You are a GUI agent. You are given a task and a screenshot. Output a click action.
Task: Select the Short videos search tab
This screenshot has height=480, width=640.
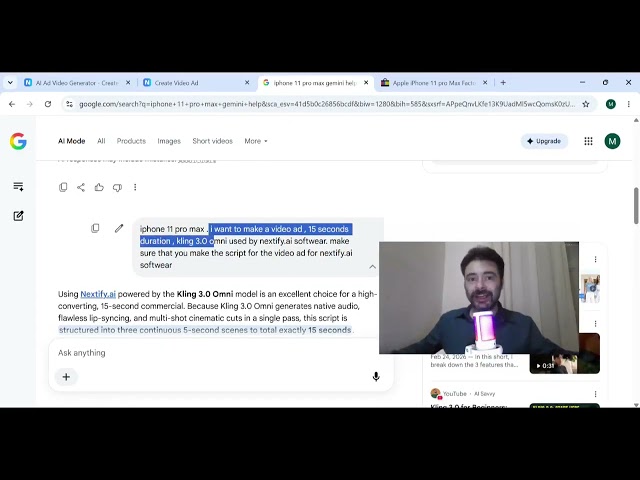tap(212, 141)
